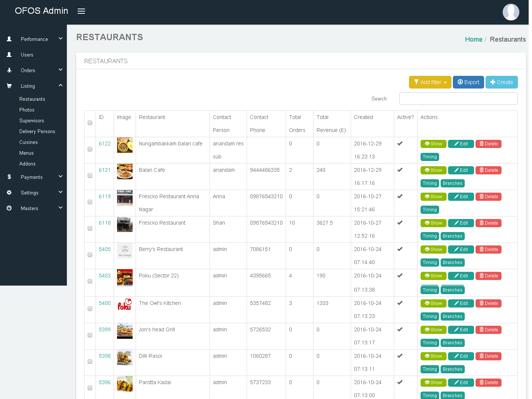Open the user avatar profile icon
This screenshot has width=532, height=399.
[x=511, y=12]
